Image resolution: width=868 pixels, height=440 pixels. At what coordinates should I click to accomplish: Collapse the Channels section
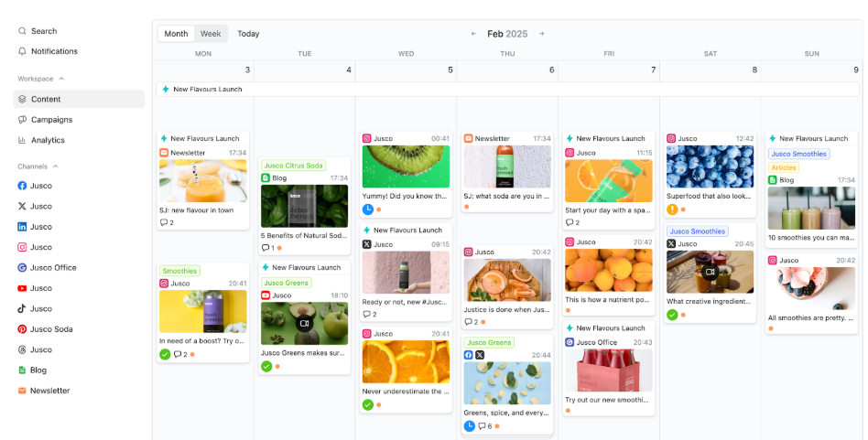point(55,166)
